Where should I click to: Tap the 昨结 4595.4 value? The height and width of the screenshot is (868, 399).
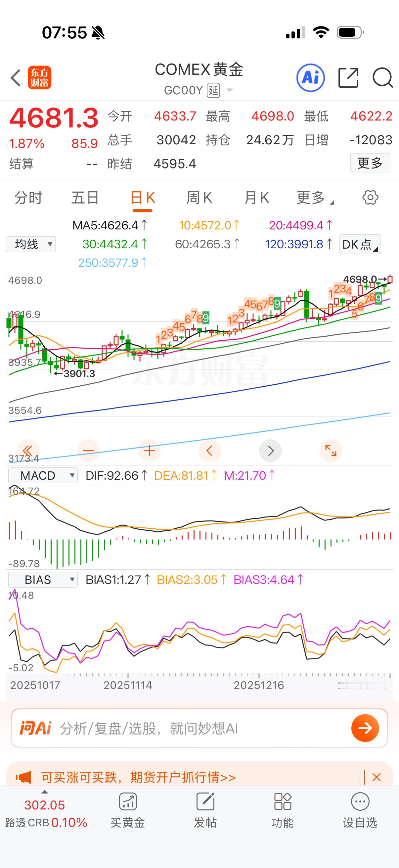click(175, 164)
